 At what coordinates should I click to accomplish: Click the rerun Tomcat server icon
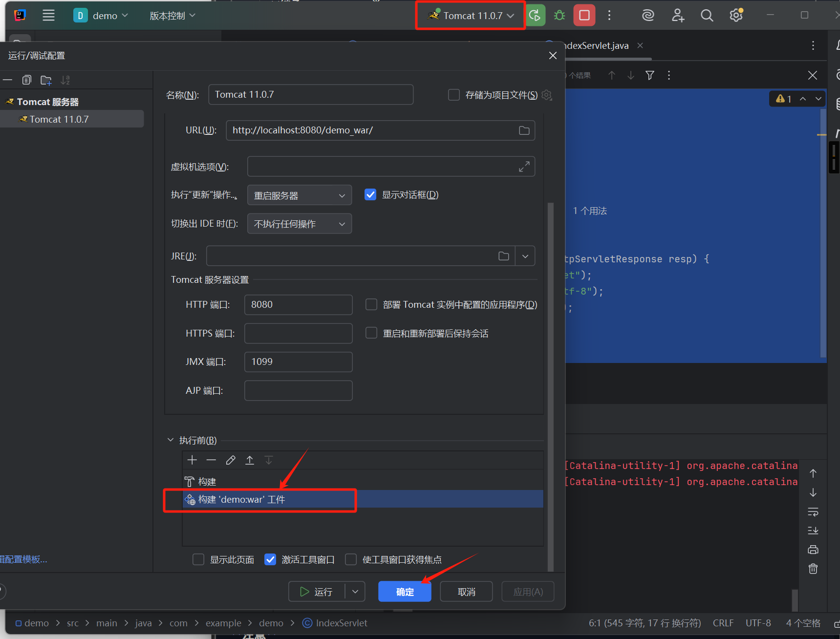[536, 16]
